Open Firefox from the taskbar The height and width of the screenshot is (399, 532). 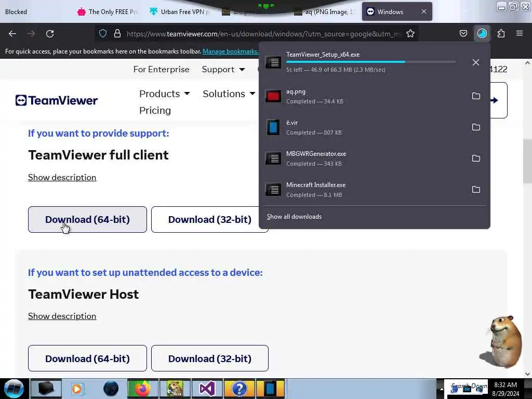tap(143, 389)
